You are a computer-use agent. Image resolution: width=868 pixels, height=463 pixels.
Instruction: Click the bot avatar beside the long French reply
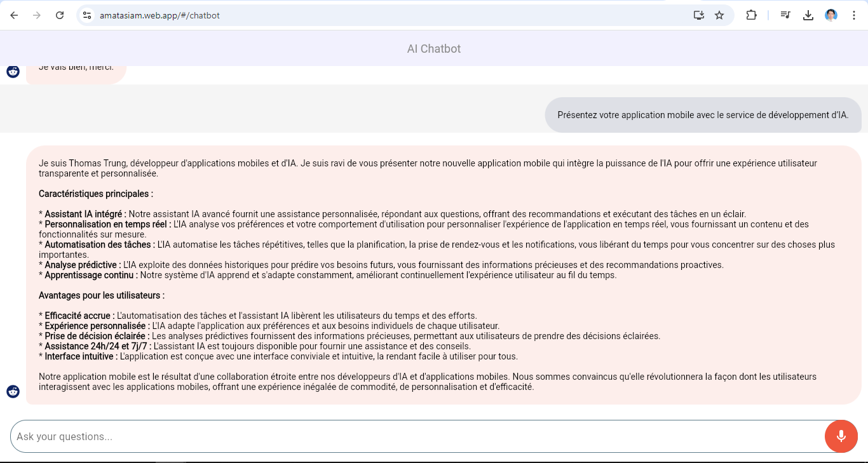pyautogui.click(x=13, y=391)
